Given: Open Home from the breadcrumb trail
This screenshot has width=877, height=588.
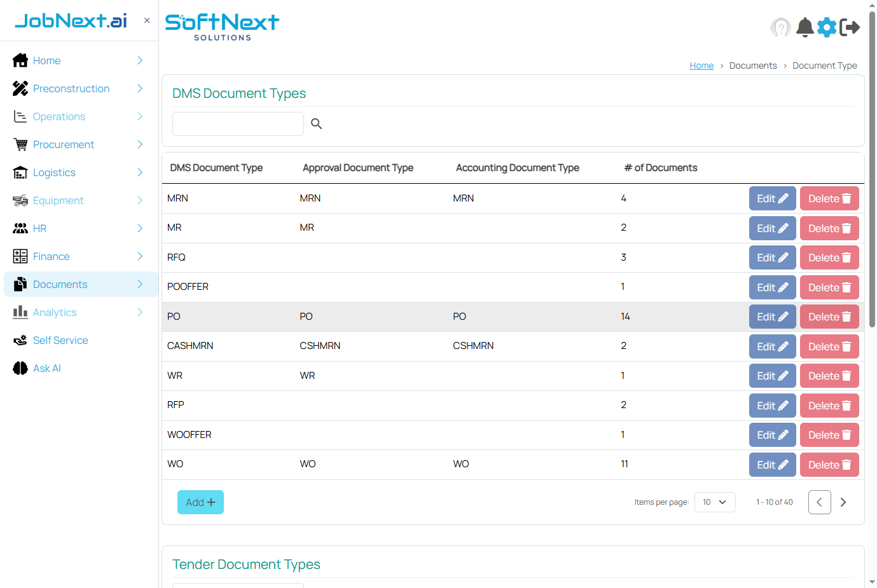Looking at the screenshot, I should 701,65.
